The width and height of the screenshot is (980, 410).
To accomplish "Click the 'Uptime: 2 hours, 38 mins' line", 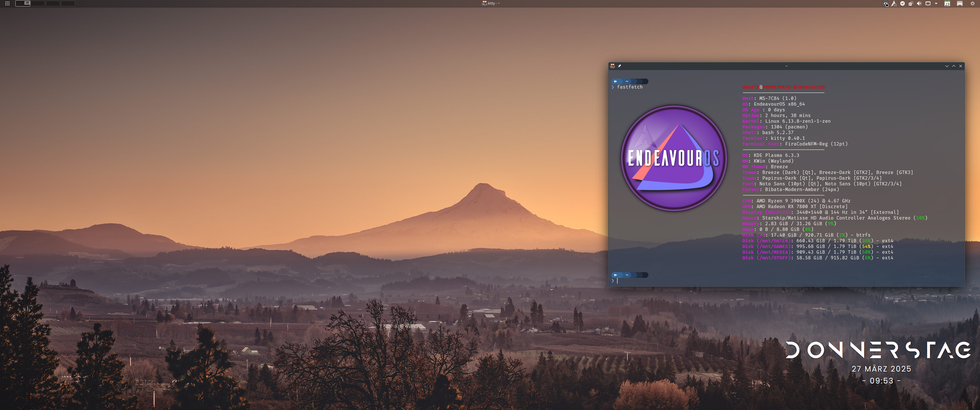I will click(777, 116).
